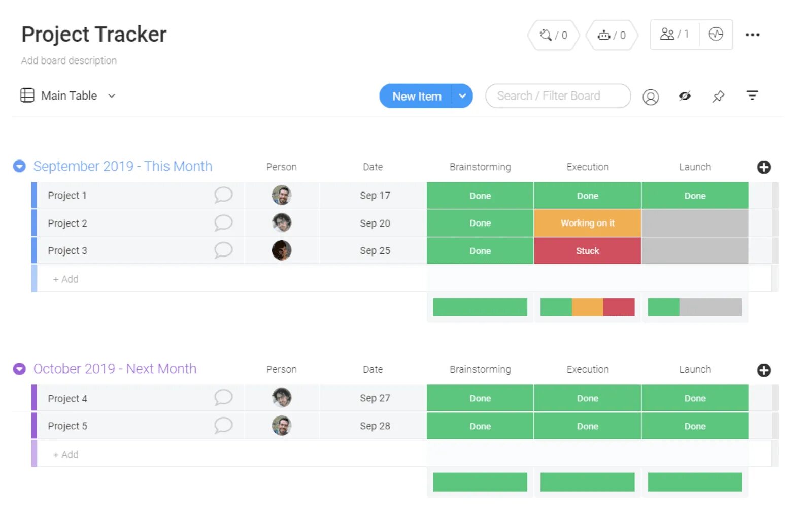Select the October 2019 - Next Month group title
812x513 pixels.
[x=114, y=369]
